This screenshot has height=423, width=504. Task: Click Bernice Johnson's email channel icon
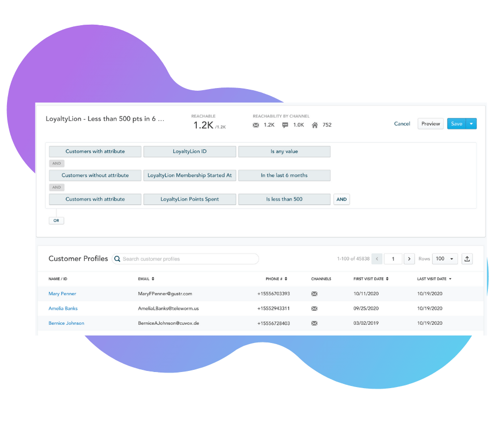click(x=314, y=323)
